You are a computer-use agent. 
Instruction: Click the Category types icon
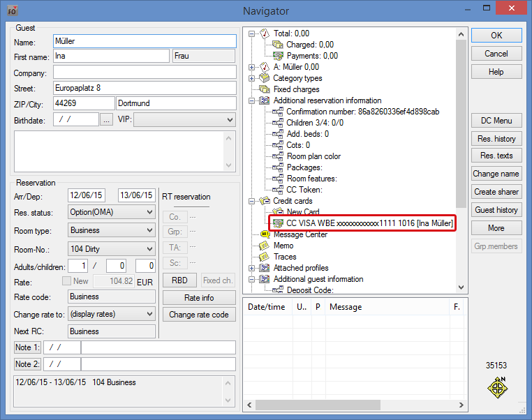265,78
